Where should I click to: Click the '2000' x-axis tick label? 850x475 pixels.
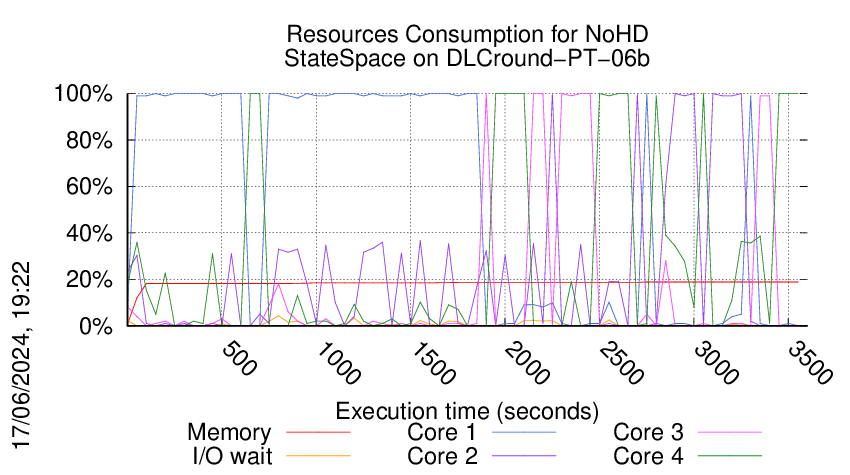pyautogui.click(x=527, y=363)
